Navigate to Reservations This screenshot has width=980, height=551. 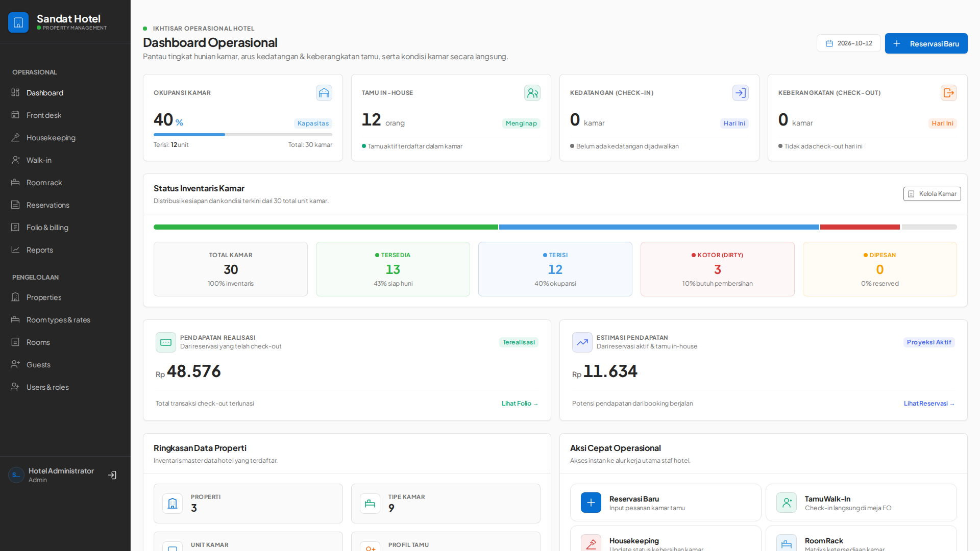pos(65,205)
